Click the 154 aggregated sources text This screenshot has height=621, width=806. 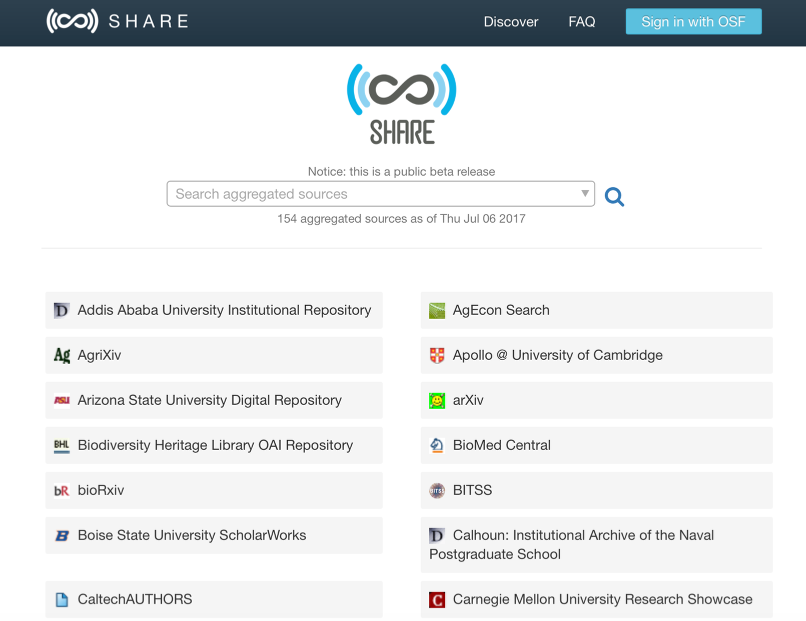pyautogui.click(x=401, y=219)
